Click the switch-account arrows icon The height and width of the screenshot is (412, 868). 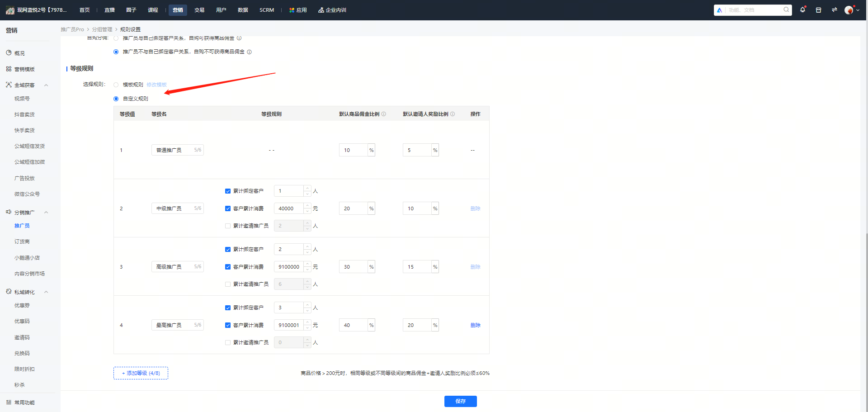834,10
